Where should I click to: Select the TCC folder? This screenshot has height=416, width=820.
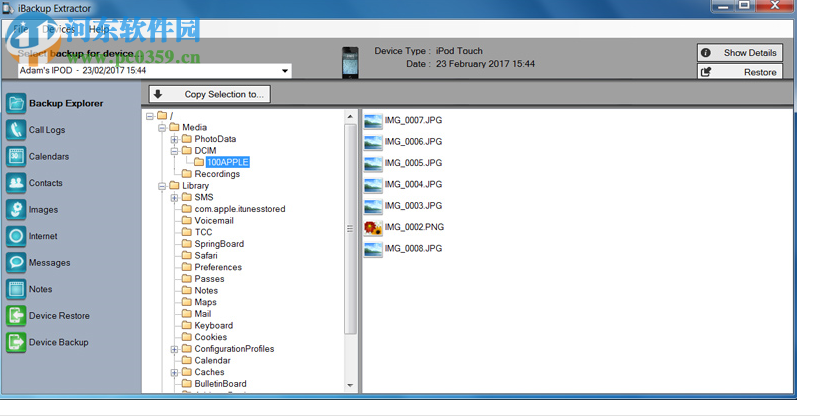coord(203,232)
